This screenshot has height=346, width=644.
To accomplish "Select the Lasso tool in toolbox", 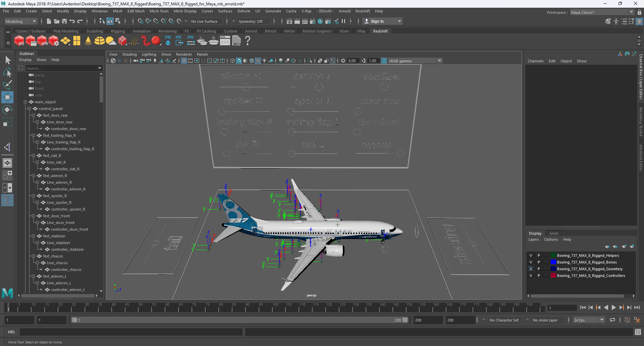I will pos(7,72).
